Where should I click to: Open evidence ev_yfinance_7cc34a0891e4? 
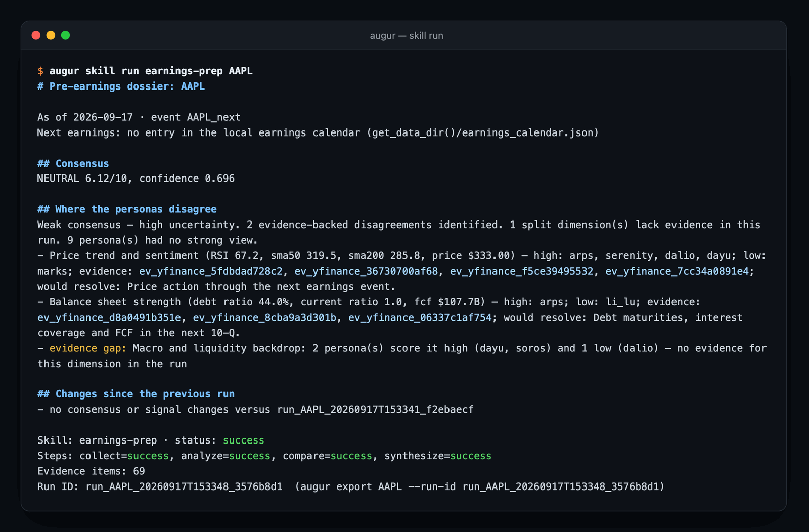click(x=677, y=271)
